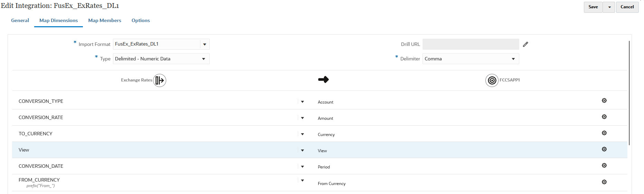Expand the Delimiter Comma dropdown
Image resolution: width=644 pixels, height=194 pixels.
point(513,59)
